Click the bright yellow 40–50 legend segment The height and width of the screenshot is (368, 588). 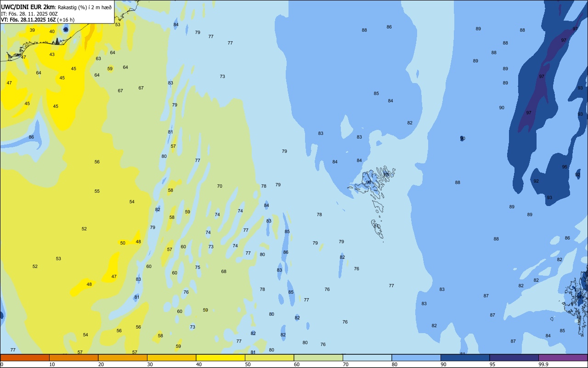pyautogui.click(x=220, y=357)
